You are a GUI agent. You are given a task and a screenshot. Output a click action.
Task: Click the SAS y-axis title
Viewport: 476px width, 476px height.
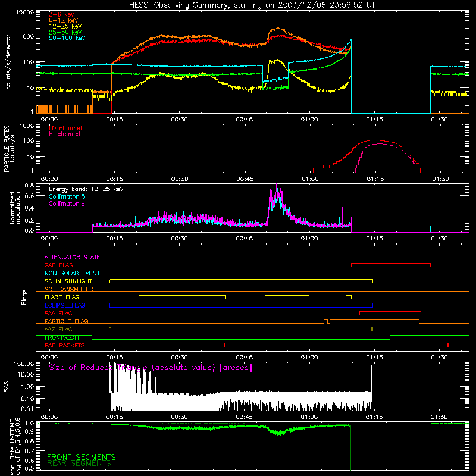6,387
